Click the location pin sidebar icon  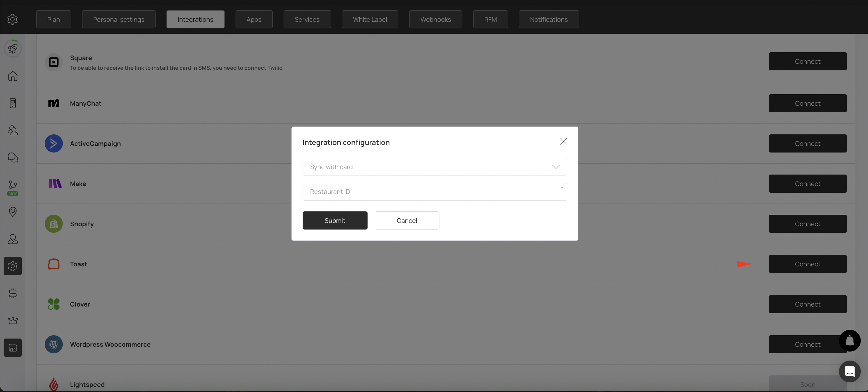coord(13,212)
